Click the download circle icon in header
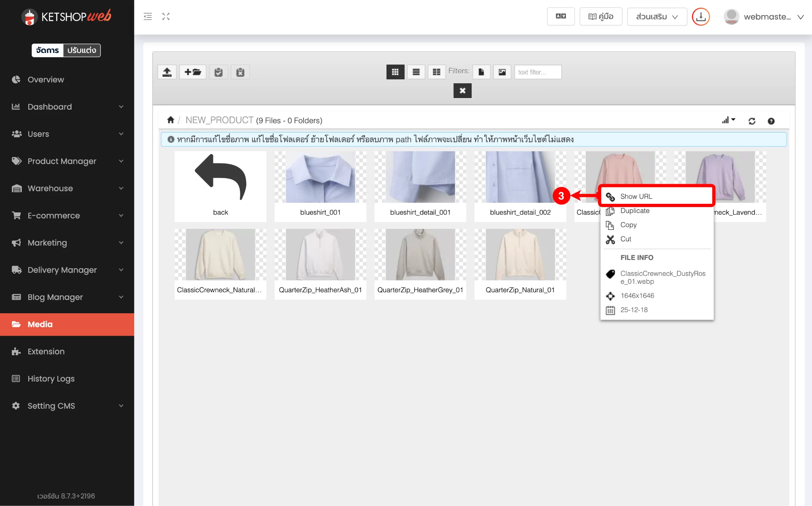 tap(700, 17)
